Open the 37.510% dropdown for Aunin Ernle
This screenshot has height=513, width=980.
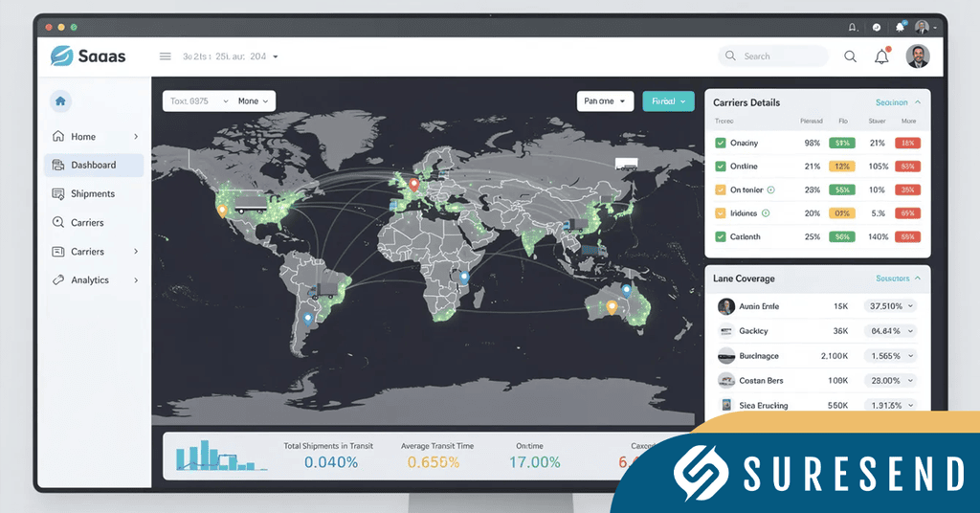(x=891, y=306)
